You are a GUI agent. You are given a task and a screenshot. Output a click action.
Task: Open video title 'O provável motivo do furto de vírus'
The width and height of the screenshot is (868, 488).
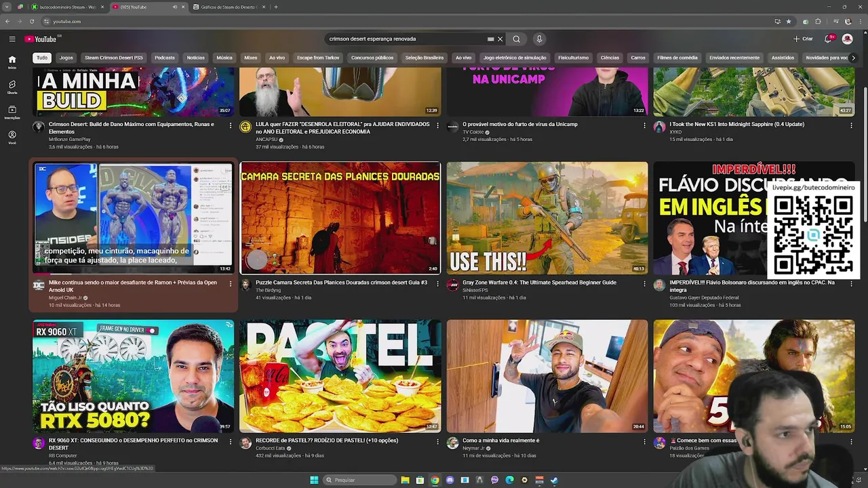[x=520, y=124]
